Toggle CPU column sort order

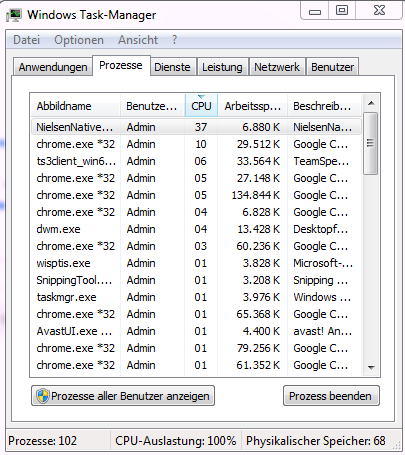click(x=201, y=106)
